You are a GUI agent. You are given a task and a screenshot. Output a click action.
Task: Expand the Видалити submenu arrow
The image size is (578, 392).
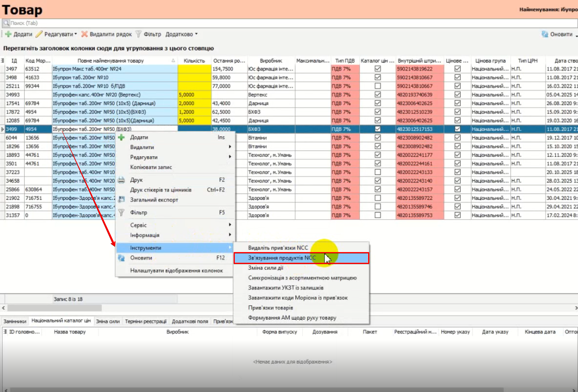230,147
